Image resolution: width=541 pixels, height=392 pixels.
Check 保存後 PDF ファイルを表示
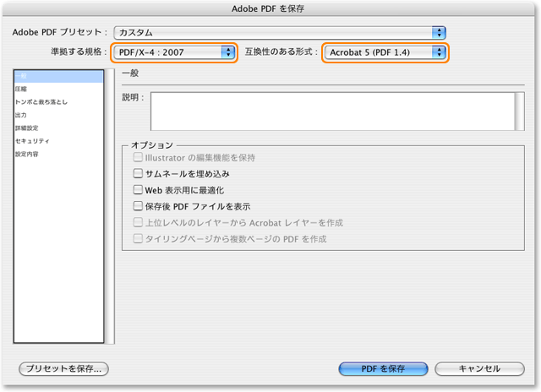pyautogui.click(x=139, y=206)
